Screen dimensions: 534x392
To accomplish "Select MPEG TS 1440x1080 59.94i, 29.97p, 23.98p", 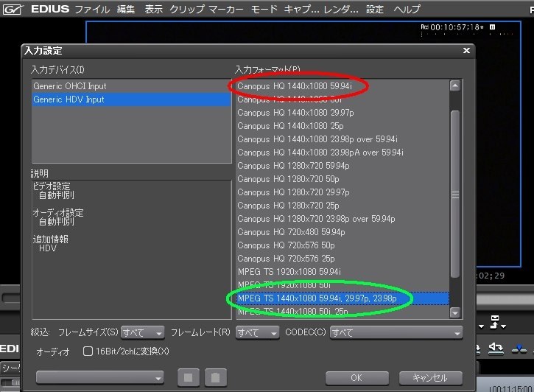I will [x=342, y=298].
